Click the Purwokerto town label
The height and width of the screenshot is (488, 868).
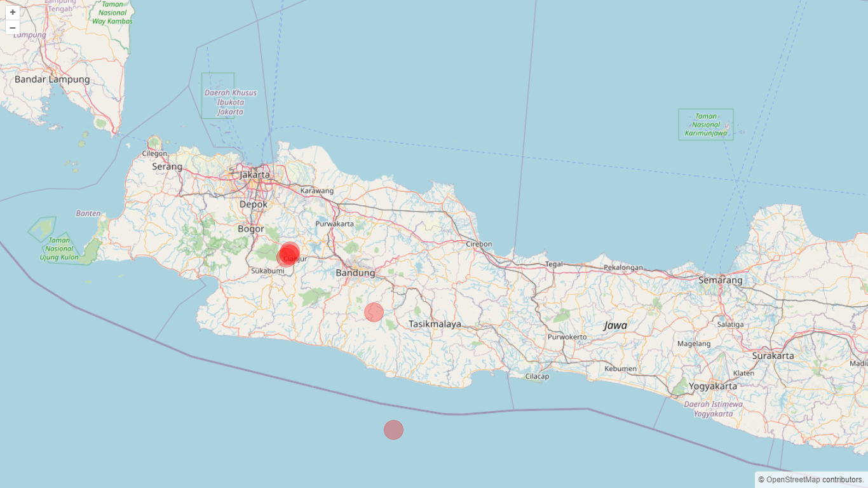tap(566, 337)
